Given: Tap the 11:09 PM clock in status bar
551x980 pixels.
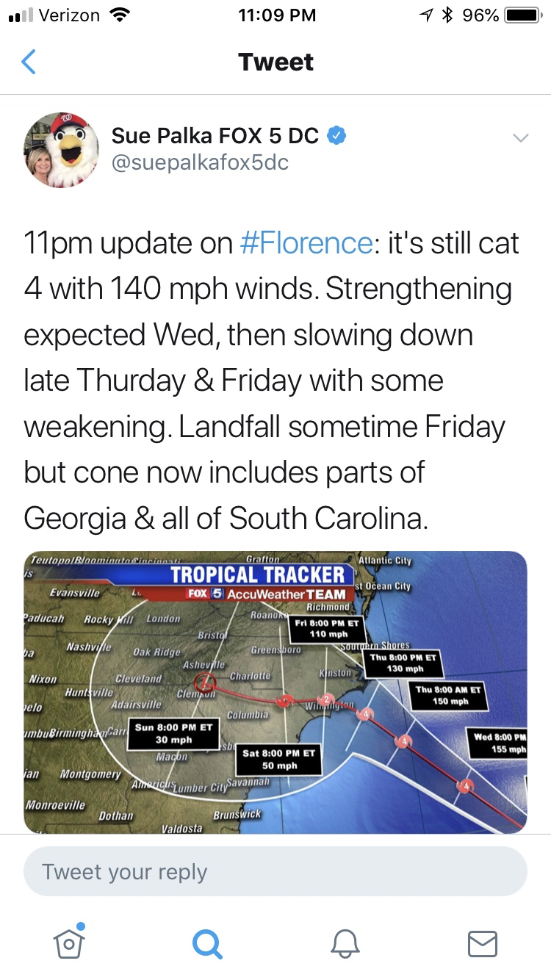Looking at the screenshot, I should (277, 15).
